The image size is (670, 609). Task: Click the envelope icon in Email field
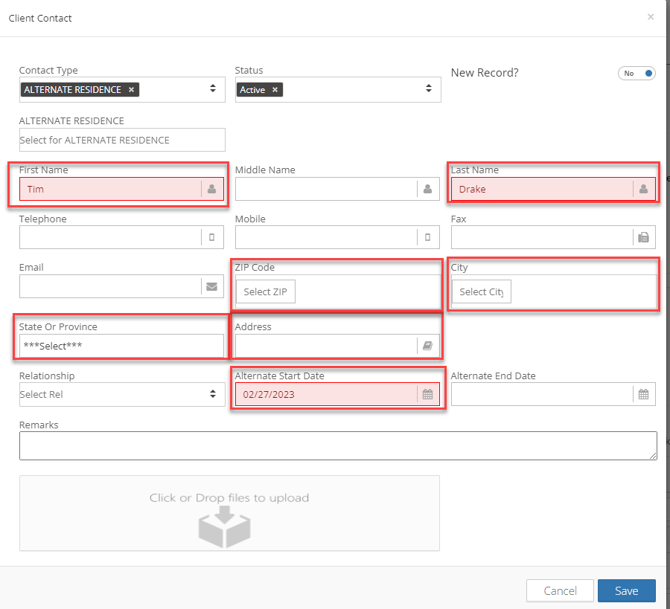coord(212,287)
